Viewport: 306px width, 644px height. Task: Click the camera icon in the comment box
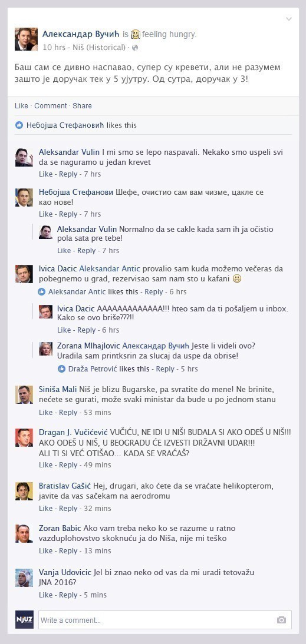click(x=281, y=620)
